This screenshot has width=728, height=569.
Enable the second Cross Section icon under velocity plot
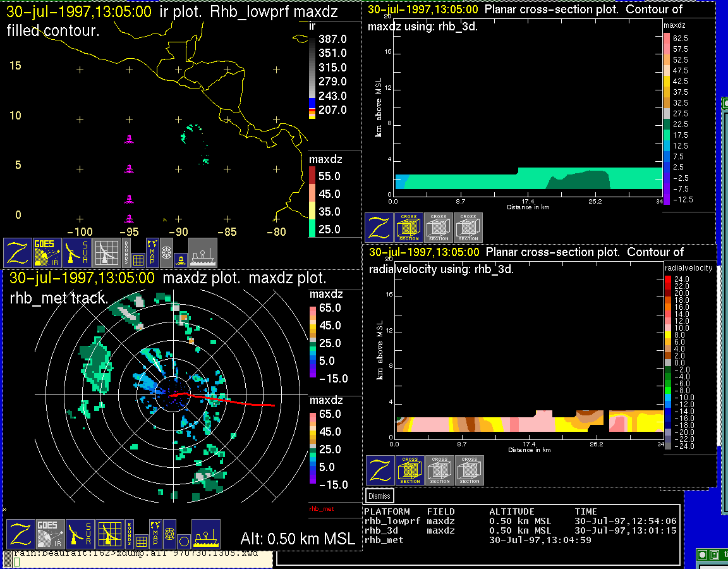(x=440, y=470)
